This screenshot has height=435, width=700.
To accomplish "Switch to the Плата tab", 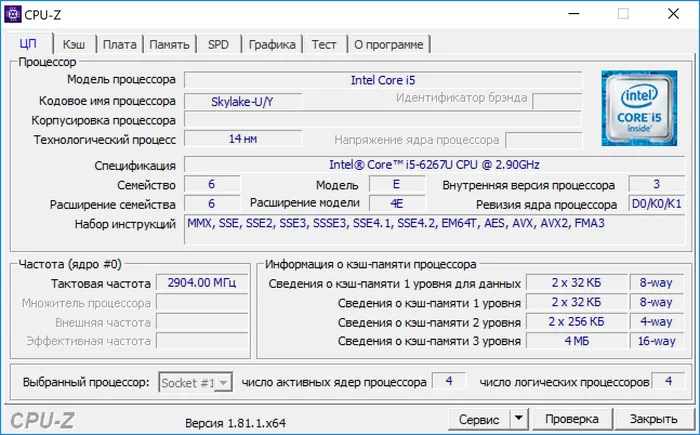I will click(x=120, y=44).
